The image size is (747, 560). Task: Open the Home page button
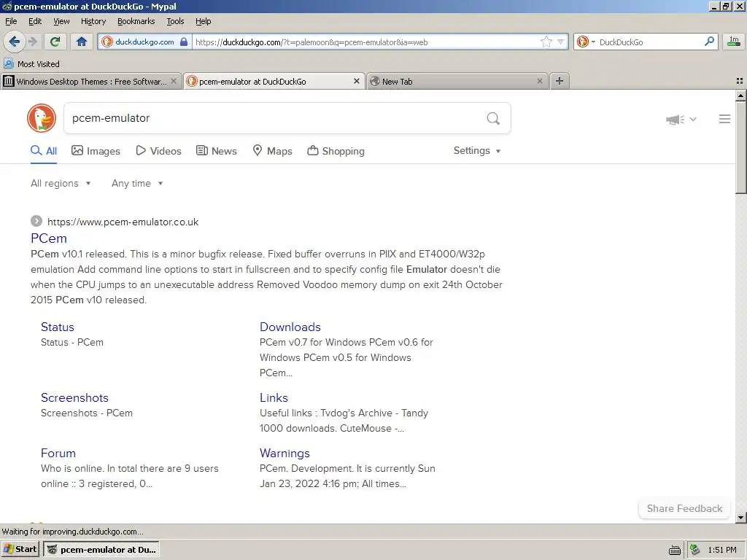(82, 42)
